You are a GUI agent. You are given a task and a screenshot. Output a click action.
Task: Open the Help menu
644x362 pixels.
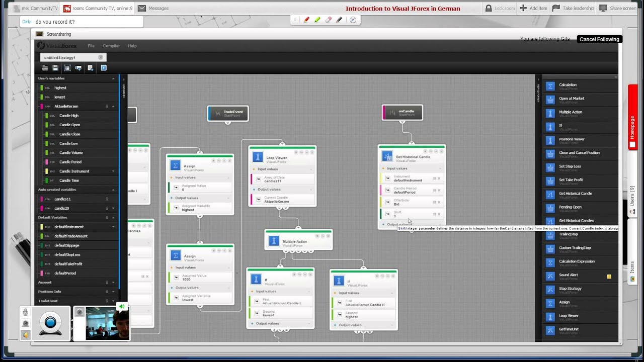132,46
